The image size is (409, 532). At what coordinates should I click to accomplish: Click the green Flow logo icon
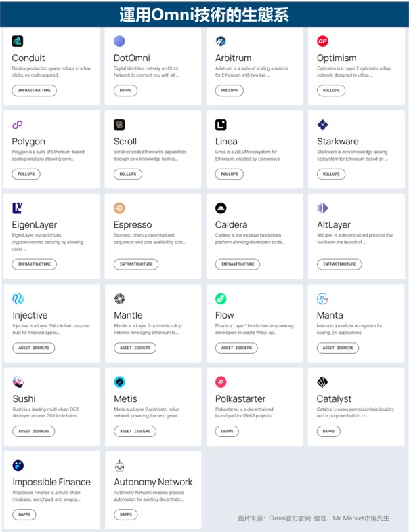click(x=221, y=299)
